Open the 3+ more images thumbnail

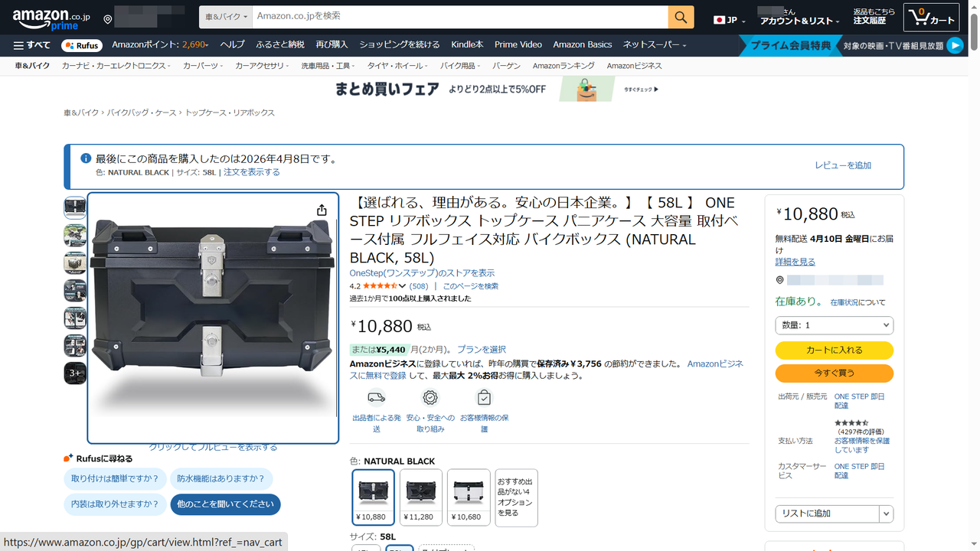(x=75, y=373)
